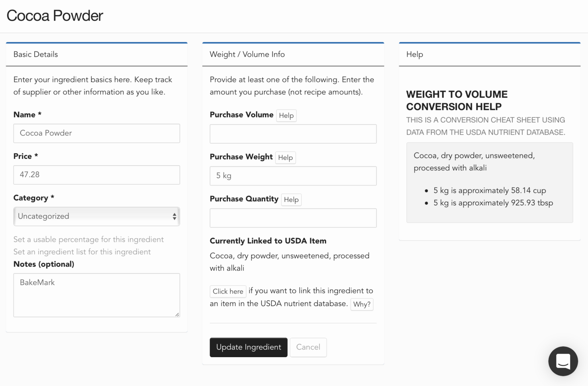This screenshot has height=386, width=588.
Task: Focus the Notes textarea containing BakeMark
Action: pyautogui.click(x=96, y=295)
